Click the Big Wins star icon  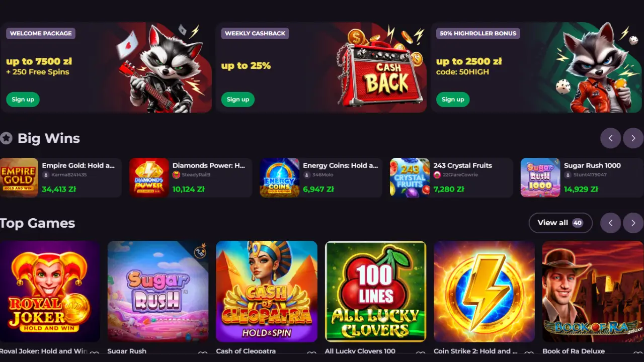coord(6,138)
